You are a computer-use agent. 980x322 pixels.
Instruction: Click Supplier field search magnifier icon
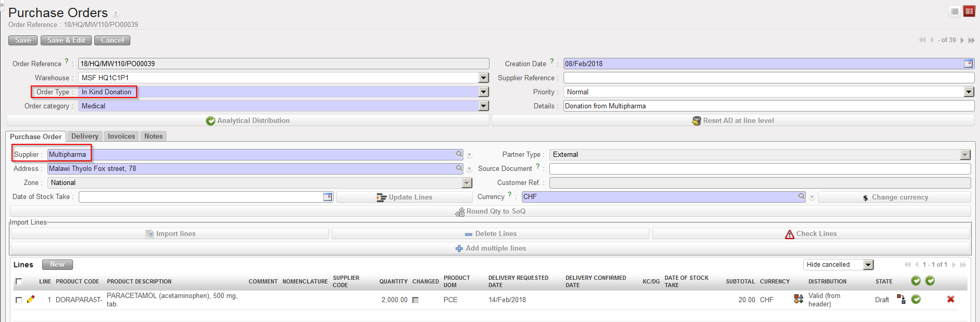pyautogui.click(x=459, y=154)
